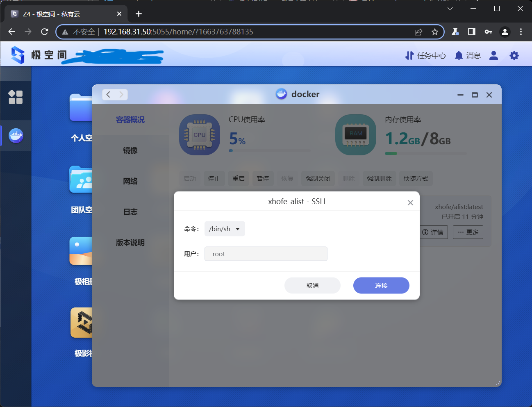Open 详情 for xhofe/alist container
The image size is (532, 407).
pyautogui.click(x=433, y=232)
